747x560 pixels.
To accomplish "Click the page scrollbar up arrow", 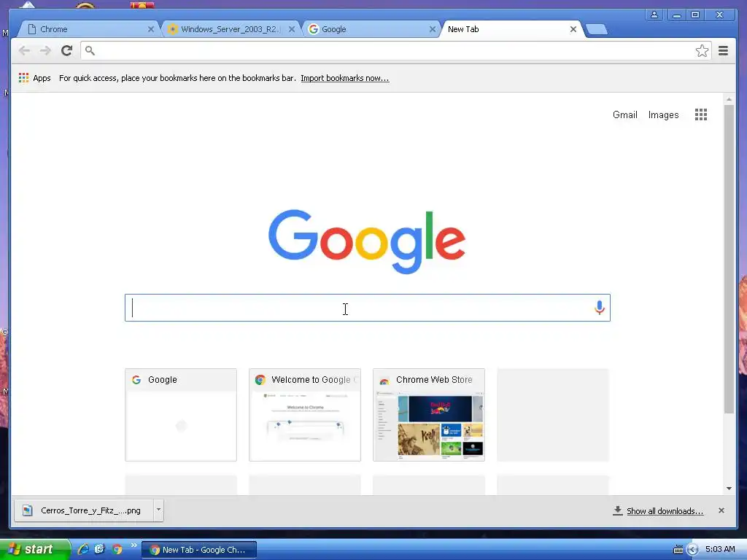I will (729, 99).
